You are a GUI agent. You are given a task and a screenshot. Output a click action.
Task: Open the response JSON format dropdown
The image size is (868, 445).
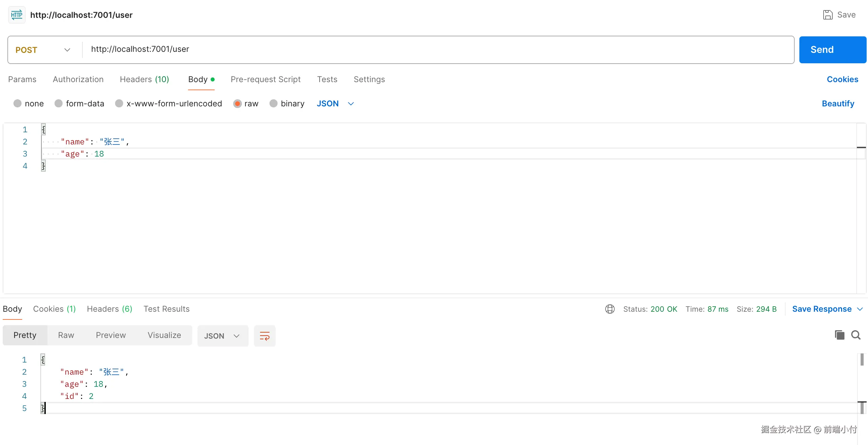click(222, 336)
